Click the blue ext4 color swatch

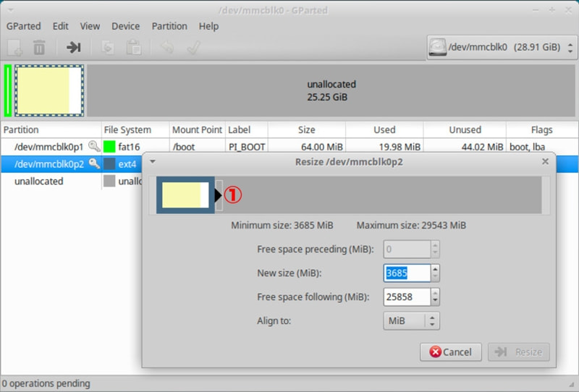pyautogui.click(x=109, y=163)
